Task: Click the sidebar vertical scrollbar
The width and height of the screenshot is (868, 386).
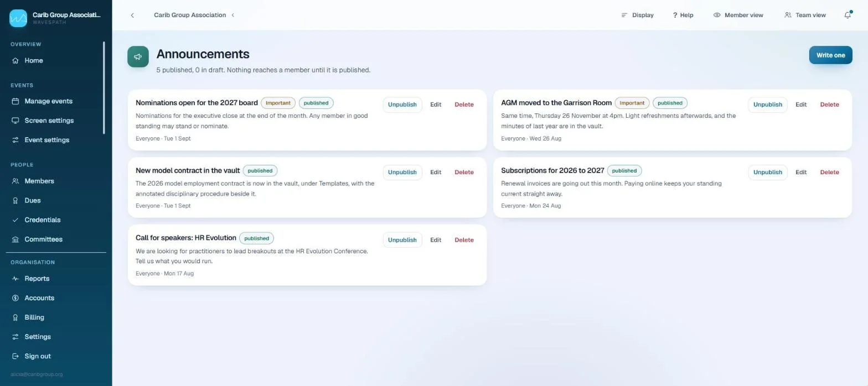Action: tap(104, 87)
